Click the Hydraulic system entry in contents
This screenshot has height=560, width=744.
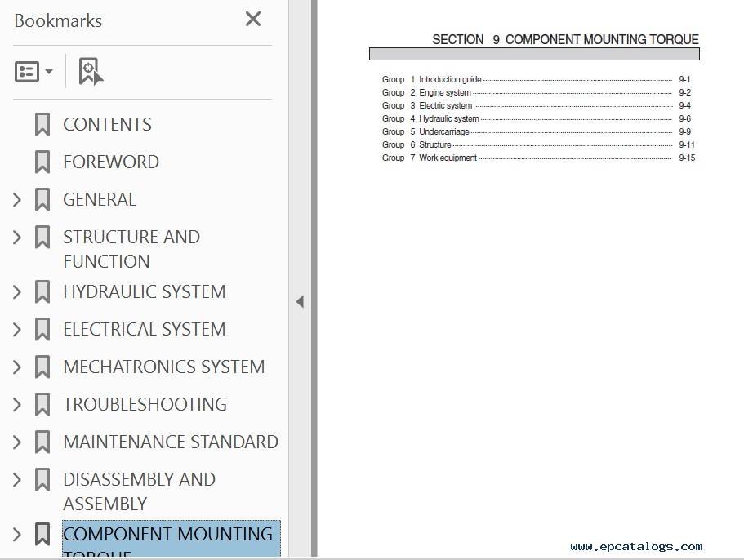pos(449,118)
